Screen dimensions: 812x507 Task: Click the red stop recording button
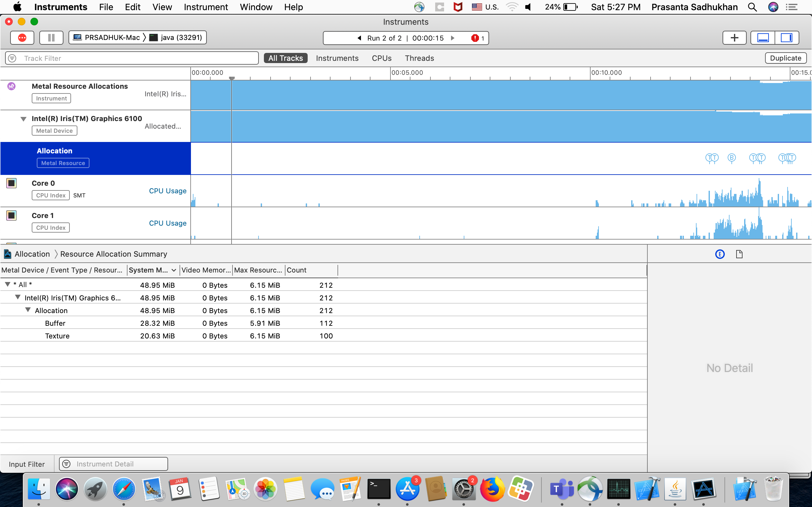[22, 38]
